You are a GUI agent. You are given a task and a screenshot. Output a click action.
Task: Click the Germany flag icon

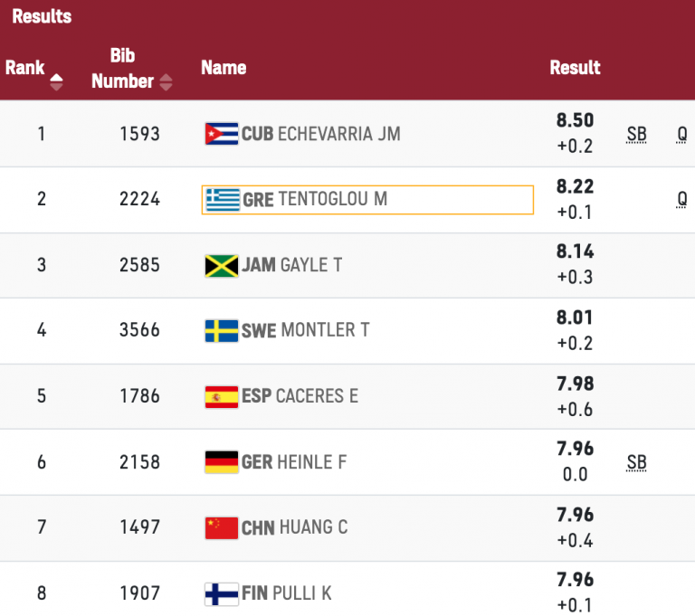click(x=222, y=462)
